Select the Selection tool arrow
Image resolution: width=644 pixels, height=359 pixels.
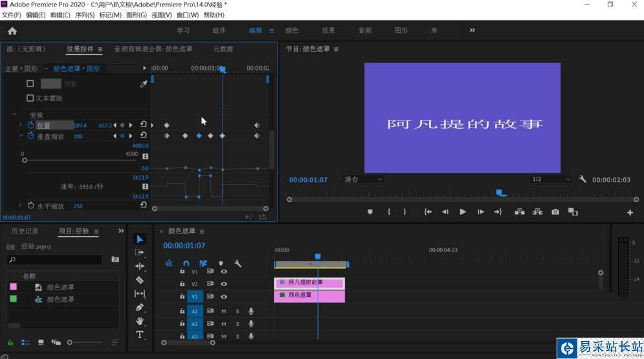point(140,239)
